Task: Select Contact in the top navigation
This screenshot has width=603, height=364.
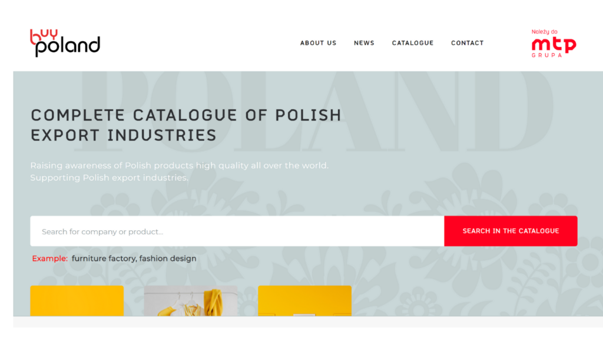Action: [467, 43]
